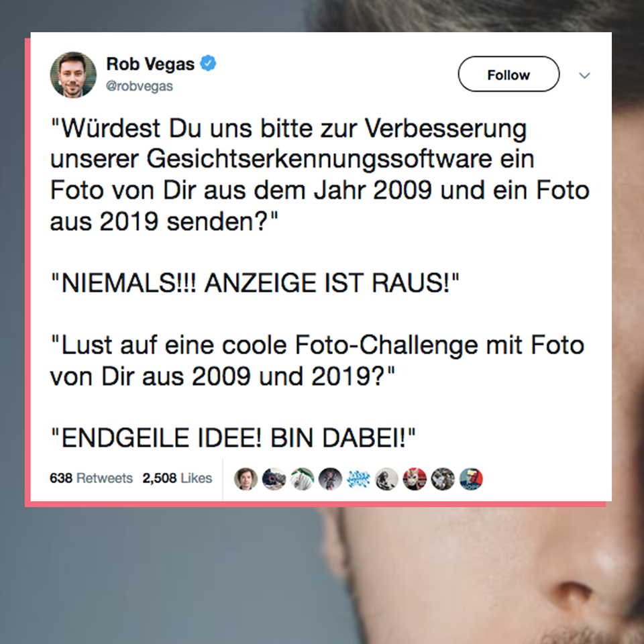Open first liker avatar with man's face
This screenshot has width=644, height=644.
click(246, 479)
